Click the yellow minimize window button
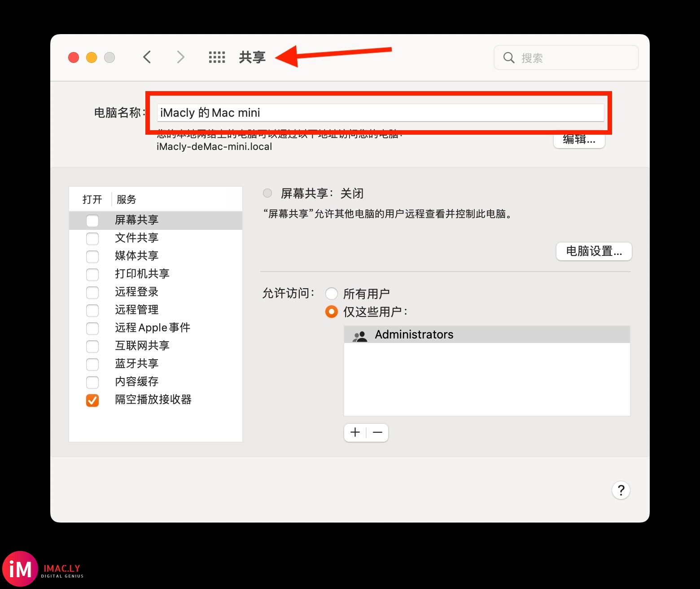700x589 pixels. click(92, 57)
